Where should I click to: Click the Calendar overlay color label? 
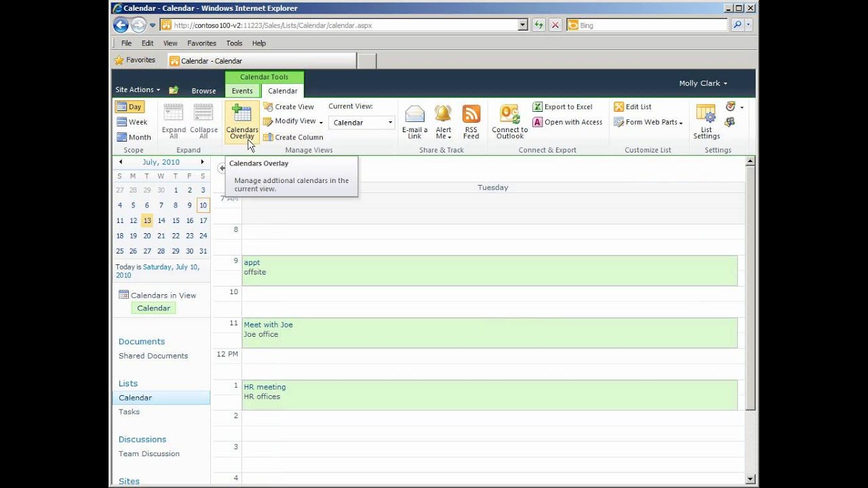point(154,308)
